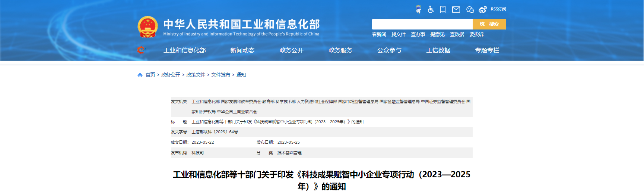This screenshot has height=193, width=644.
Task: Go to 工信数据 in the navigation bar
Action: click(x=438, y=50)
